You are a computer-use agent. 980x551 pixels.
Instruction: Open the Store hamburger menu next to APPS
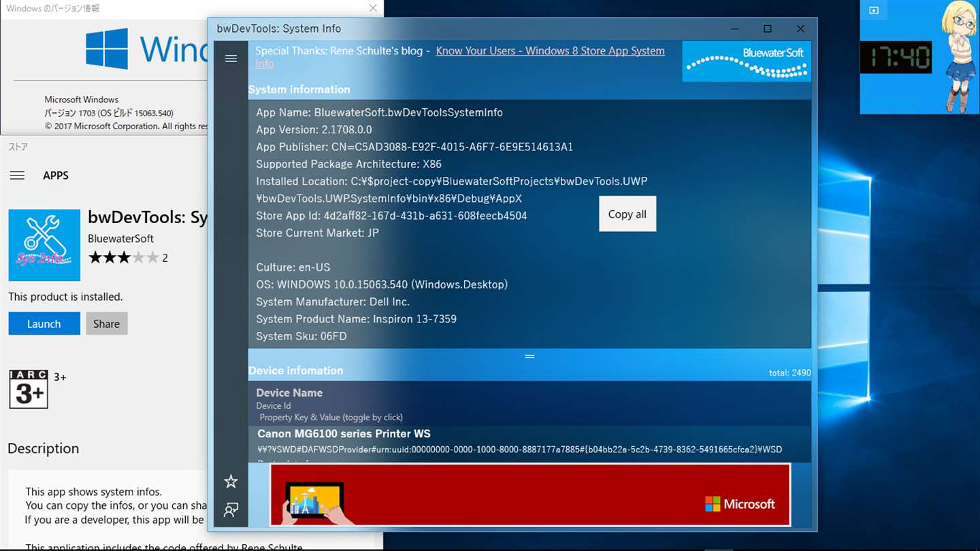(17, 176)
